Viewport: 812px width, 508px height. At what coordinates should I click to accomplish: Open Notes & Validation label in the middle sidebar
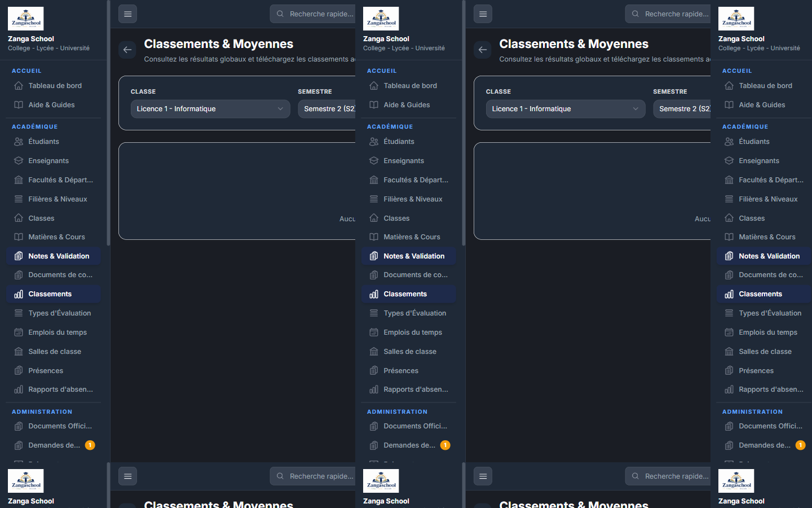coord(414,256)
